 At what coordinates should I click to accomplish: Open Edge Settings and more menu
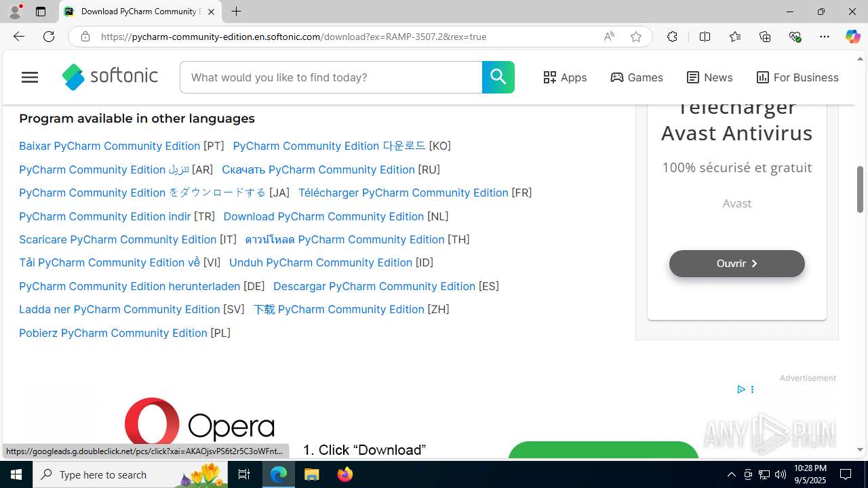tap(825, 37)
